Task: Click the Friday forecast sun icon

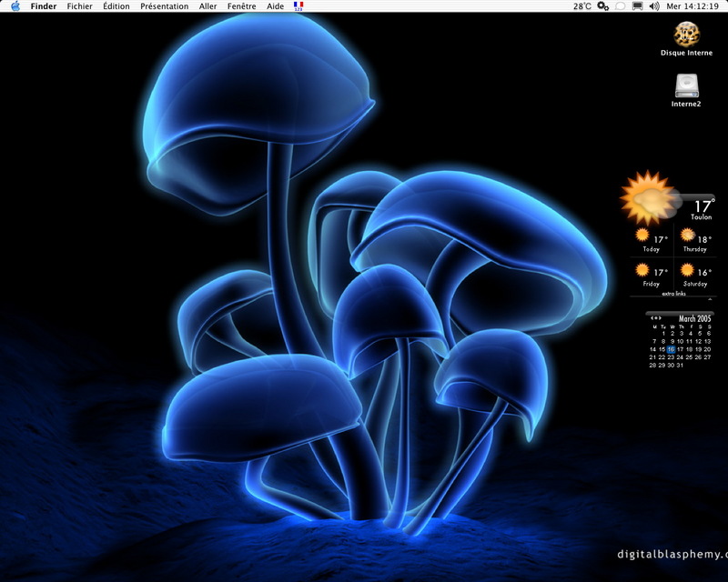Action: 642,270
